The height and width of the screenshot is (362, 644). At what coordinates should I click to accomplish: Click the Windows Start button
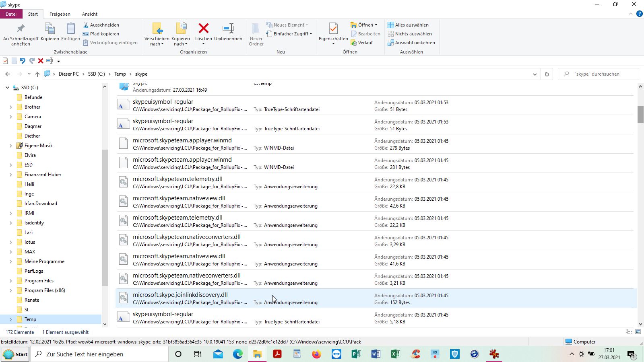click(x=15, y=354)
